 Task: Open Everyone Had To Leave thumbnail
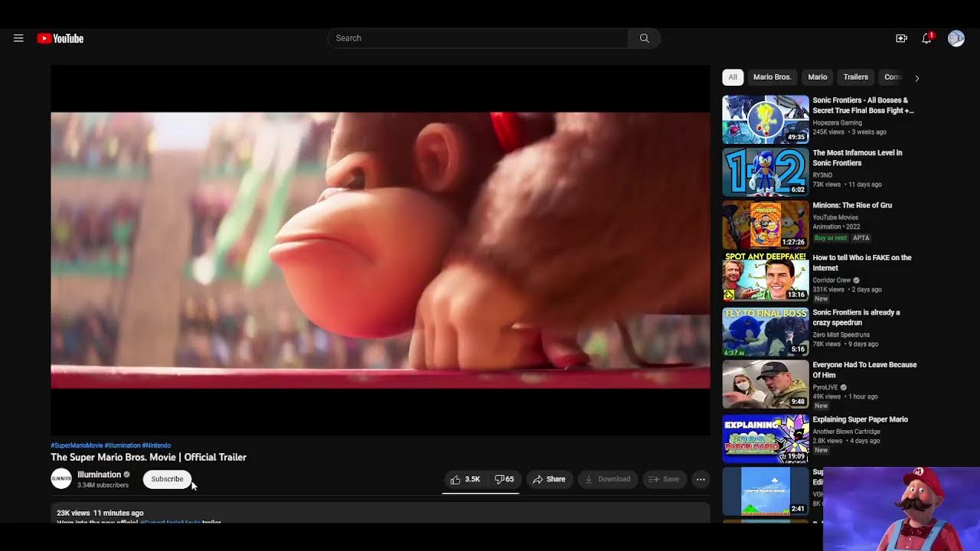click(766, 385)
